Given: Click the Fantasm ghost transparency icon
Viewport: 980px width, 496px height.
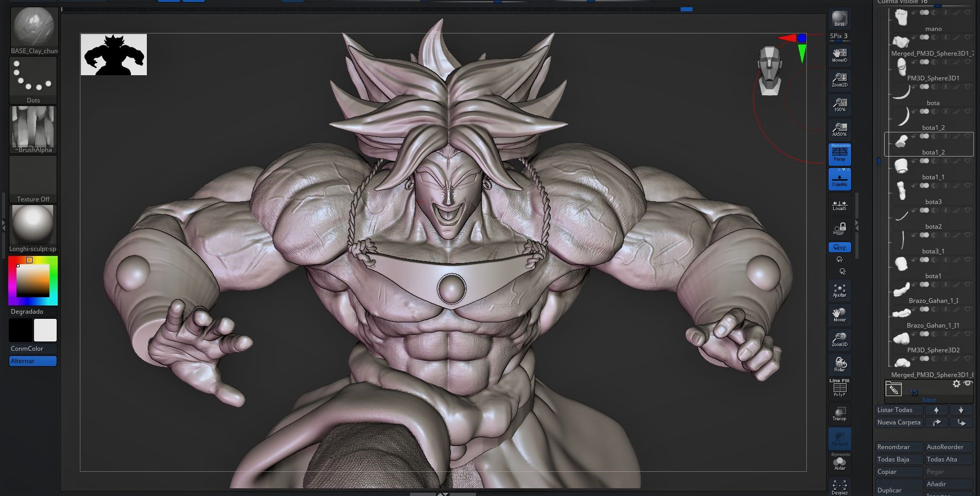Looking at the screenshot, I should pos(839,438).
